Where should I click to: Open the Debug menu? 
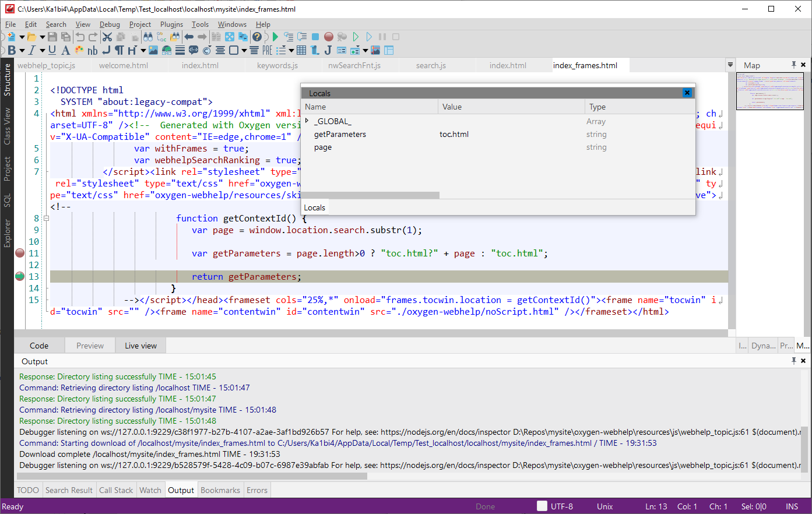coord(110,24)
